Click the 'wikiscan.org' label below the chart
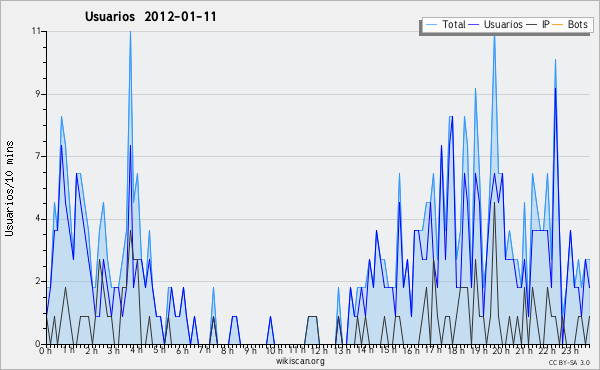 click(300, 361)
